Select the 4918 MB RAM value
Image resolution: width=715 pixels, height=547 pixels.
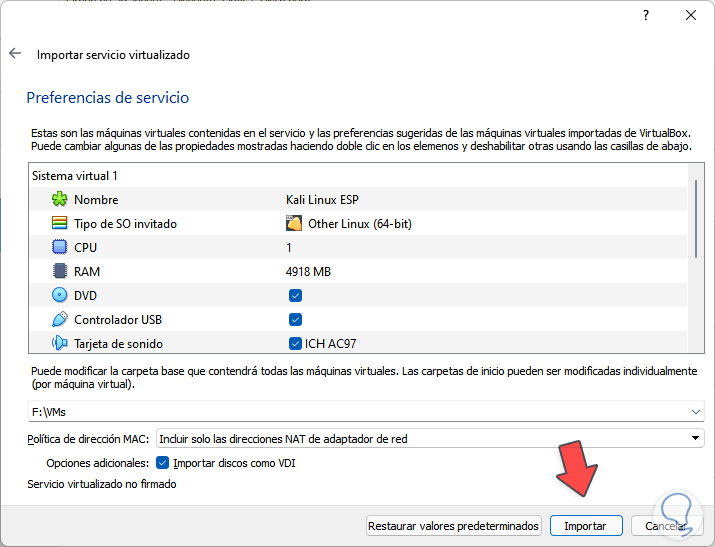tap(308, 272)
